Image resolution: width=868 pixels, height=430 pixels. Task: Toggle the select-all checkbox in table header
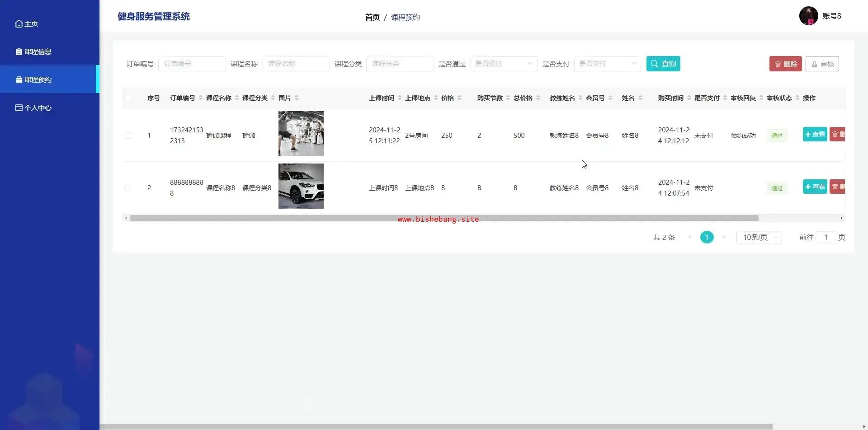[x=128, y=98]
